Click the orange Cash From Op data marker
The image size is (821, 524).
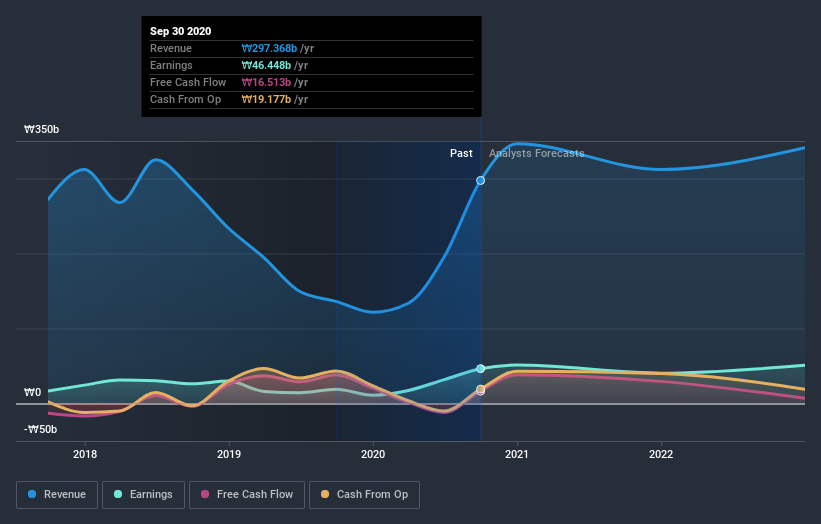click(x=480, y=389)
